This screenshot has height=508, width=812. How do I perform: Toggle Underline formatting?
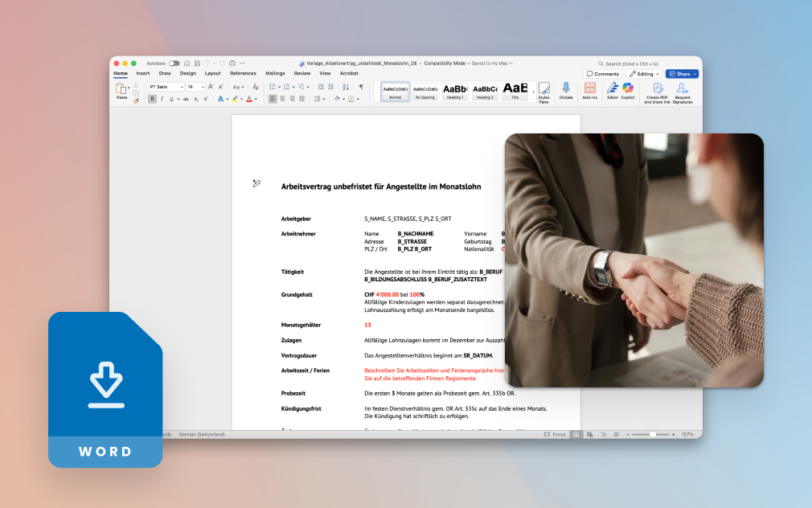pyautogui.click(x=171, y=99)
